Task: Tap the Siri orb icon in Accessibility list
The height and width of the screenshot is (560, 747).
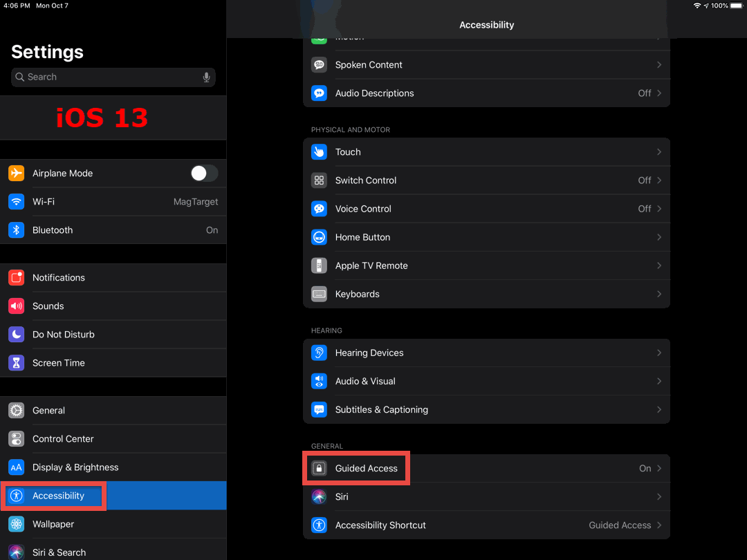Action: [319, 496]
